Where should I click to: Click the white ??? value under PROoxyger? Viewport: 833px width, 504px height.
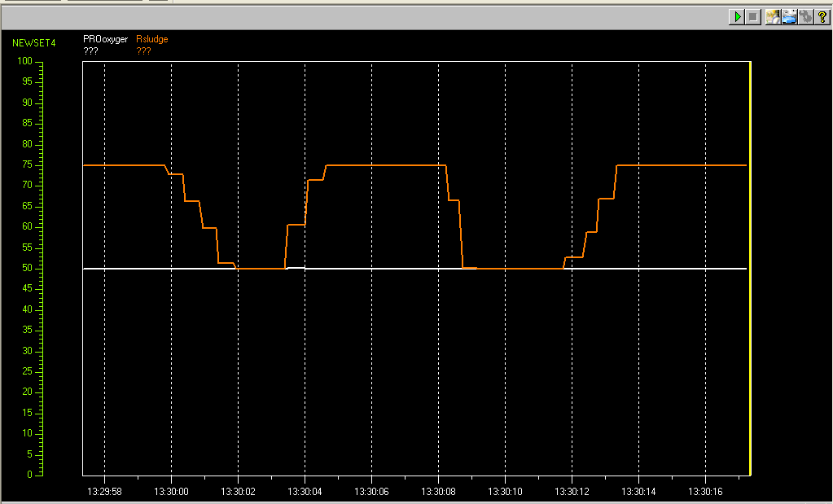click(90, 51)
